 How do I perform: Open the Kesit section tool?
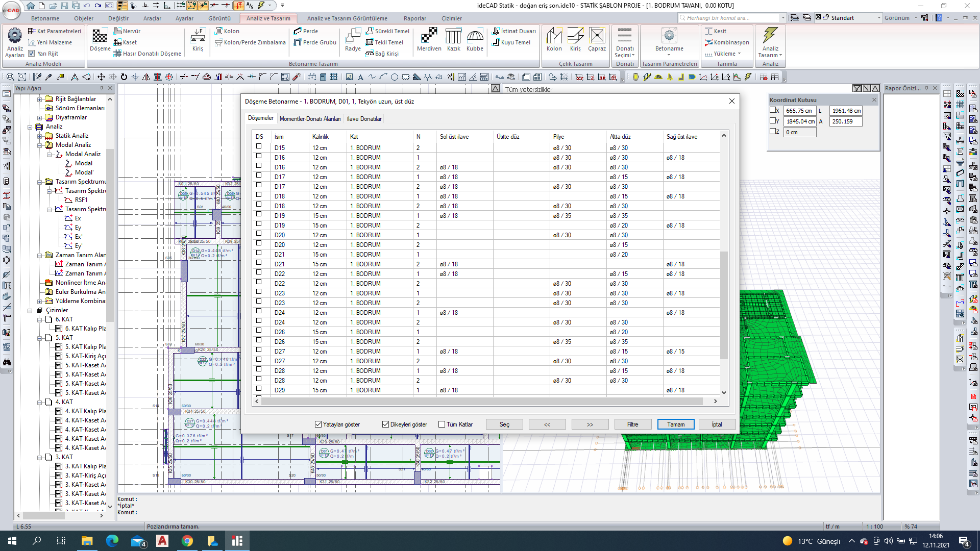pyautogui.click(x=716, y=31)
